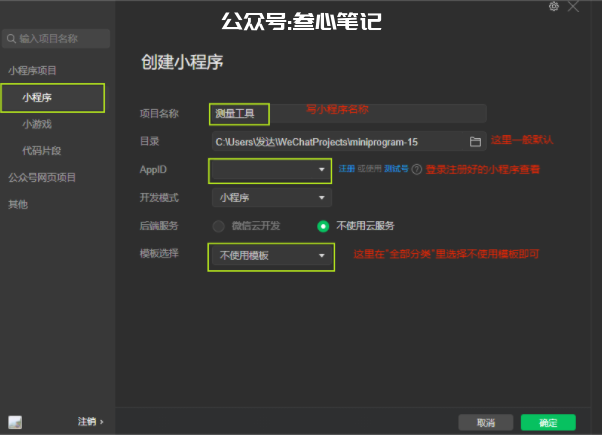602x435 pixels.
Task: Close the create project dialog
Action: point(573,7)
